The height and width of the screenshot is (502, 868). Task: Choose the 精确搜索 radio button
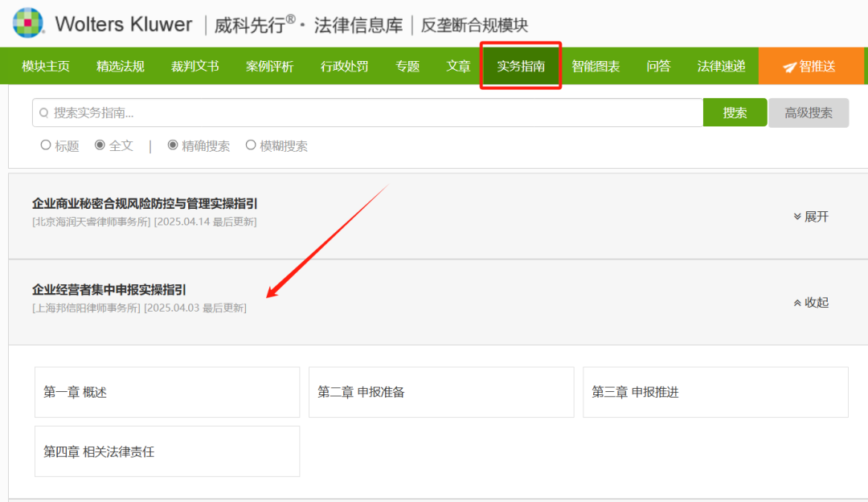coord(173,145)
